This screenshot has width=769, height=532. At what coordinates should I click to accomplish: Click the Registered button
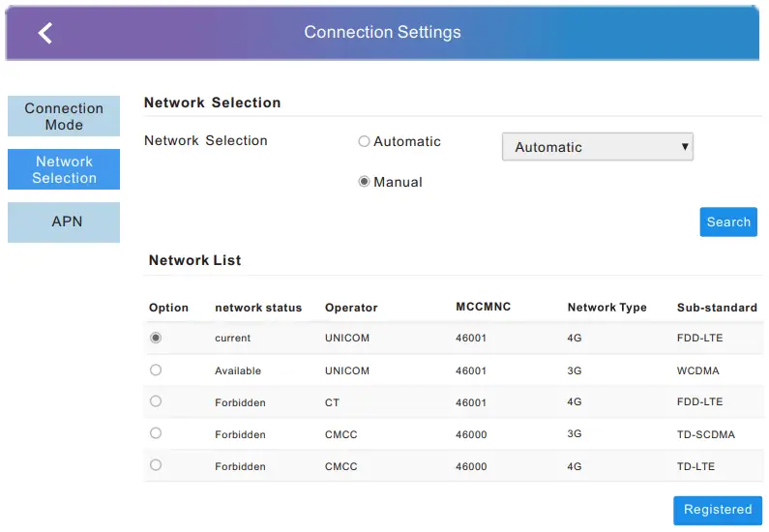click(x=718, y=510)
